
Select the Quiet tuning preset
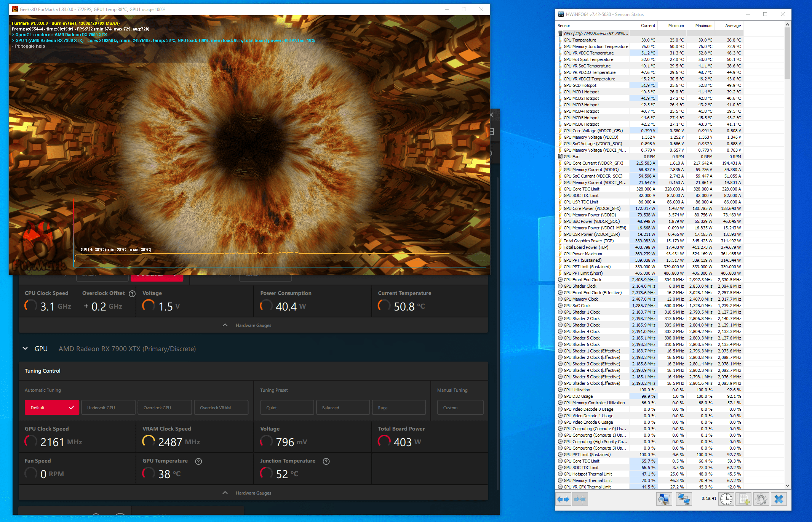(x=287, y=408)
